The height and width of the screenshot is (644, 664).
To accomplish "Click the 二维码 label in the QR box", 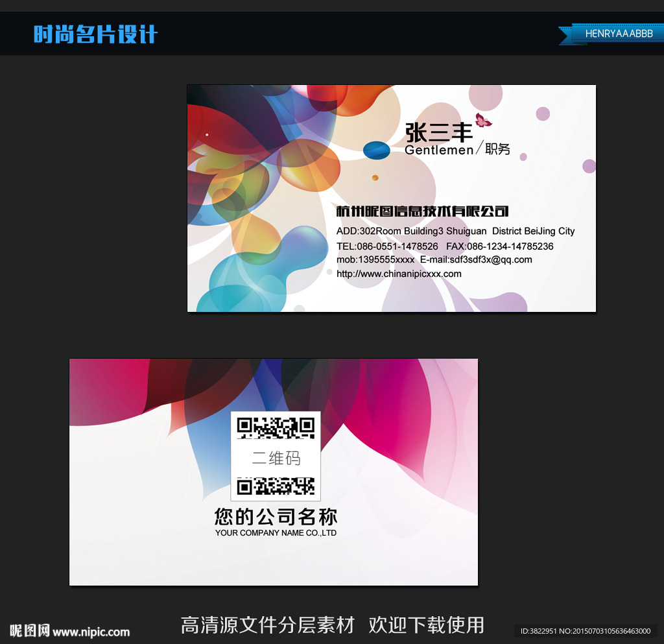I will pos(276,458).
